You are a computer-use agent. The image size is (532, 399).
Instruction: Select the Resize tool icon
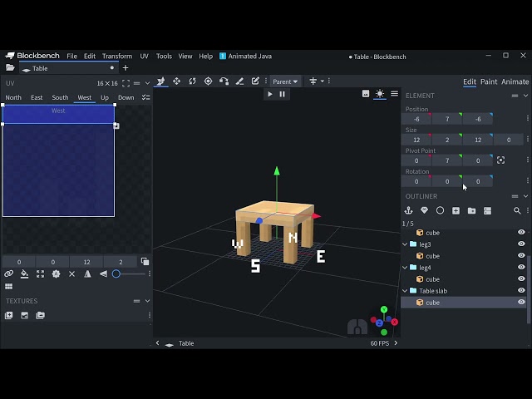(x=176, y=81)
